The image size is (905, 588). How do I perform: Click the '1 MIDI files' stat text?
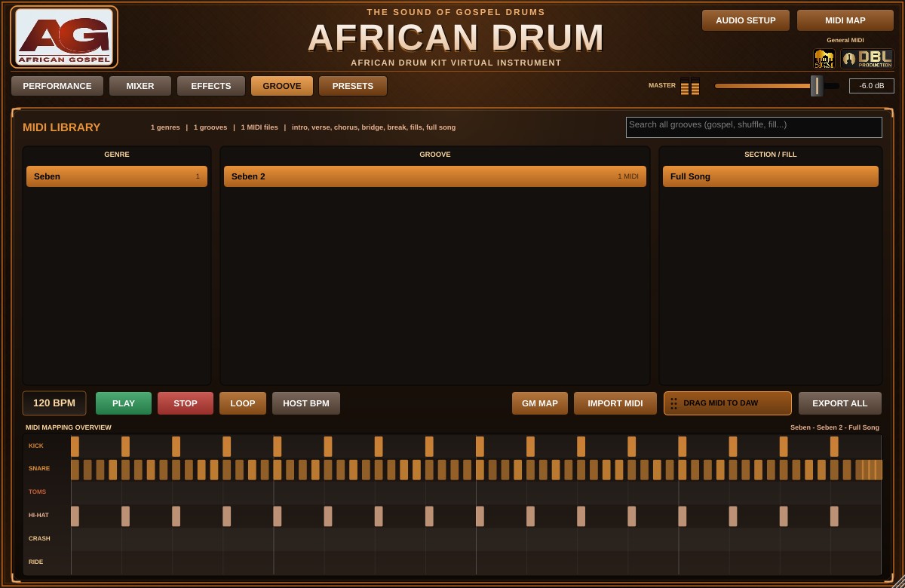coord(259,127)
